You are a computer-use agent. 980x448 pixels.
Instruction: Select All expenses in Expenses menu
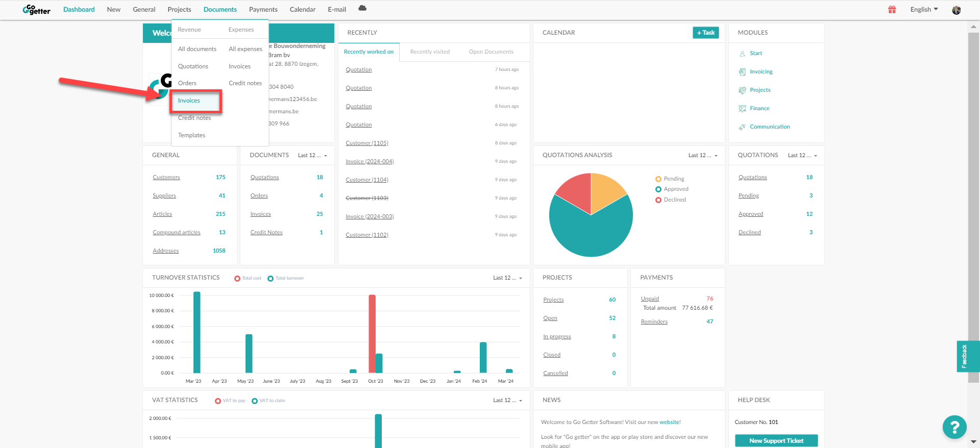pyautogui.click(x=246, y=49)
